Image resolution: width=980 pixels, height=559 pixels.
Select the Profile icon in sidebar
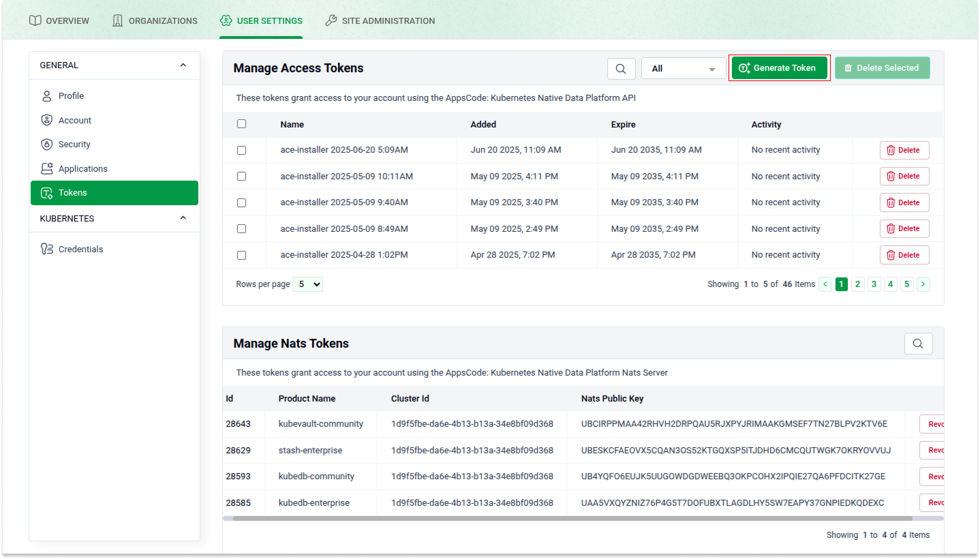click(46, 95)
